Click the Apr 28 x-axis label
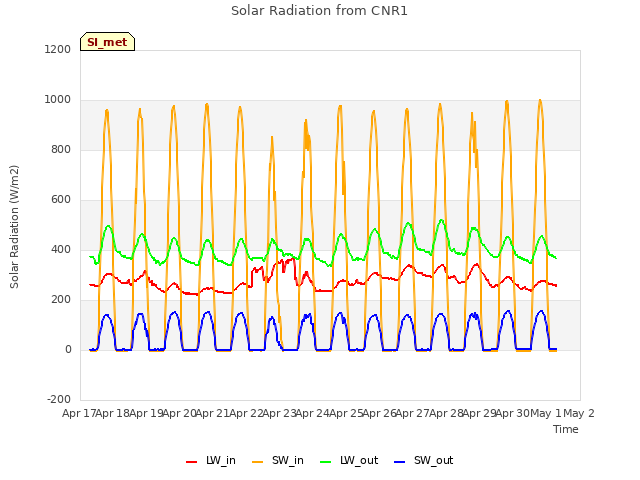640x480 pixels. [446, 413]
